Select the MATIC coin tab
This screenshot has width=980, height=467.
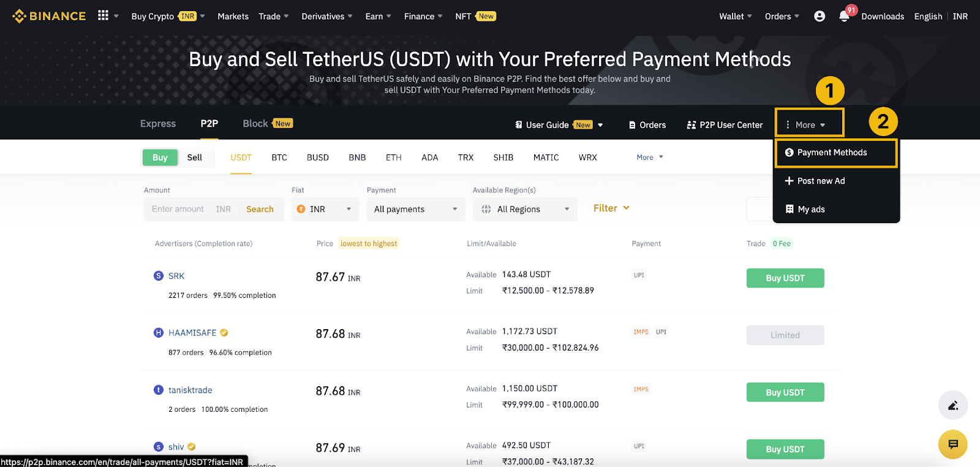click(x=546, y=158)
